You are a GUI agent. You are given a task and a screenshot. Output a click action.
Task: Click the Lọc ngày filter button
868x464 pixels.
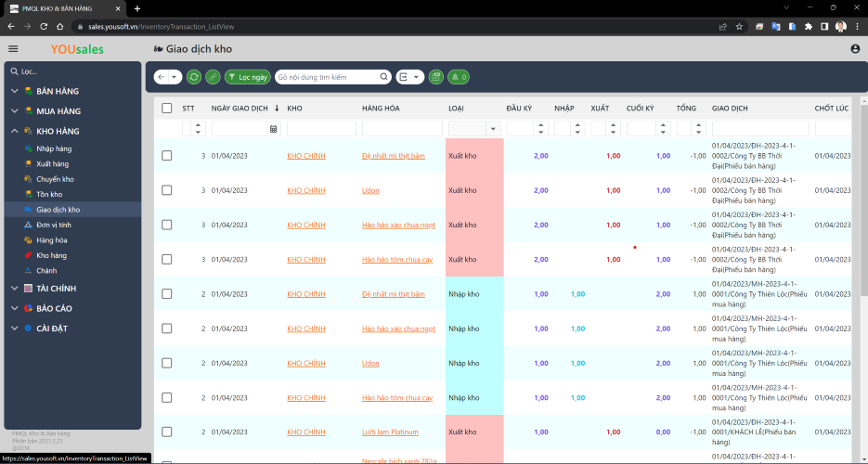[248, 77]
